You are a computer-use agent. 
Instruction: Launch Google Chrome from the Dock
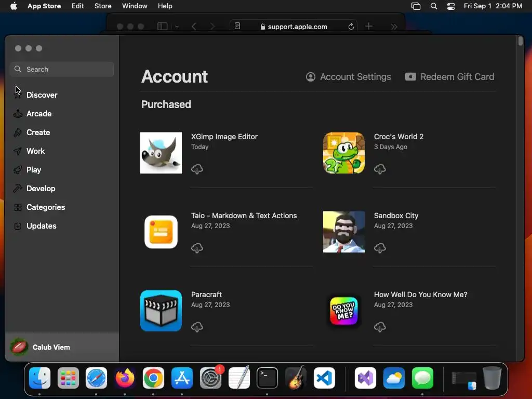pos(153,378)
